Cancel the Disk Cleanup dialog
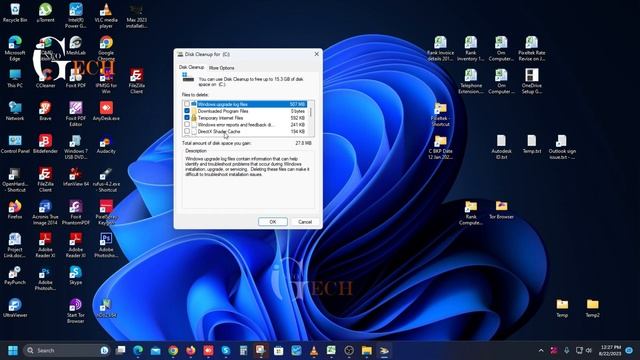 [x=305, y=222]
